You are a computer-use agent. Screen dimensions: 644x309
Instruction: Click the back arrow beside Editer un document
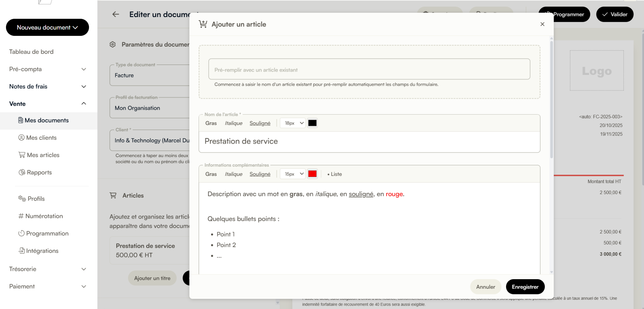tap(116, 14)
